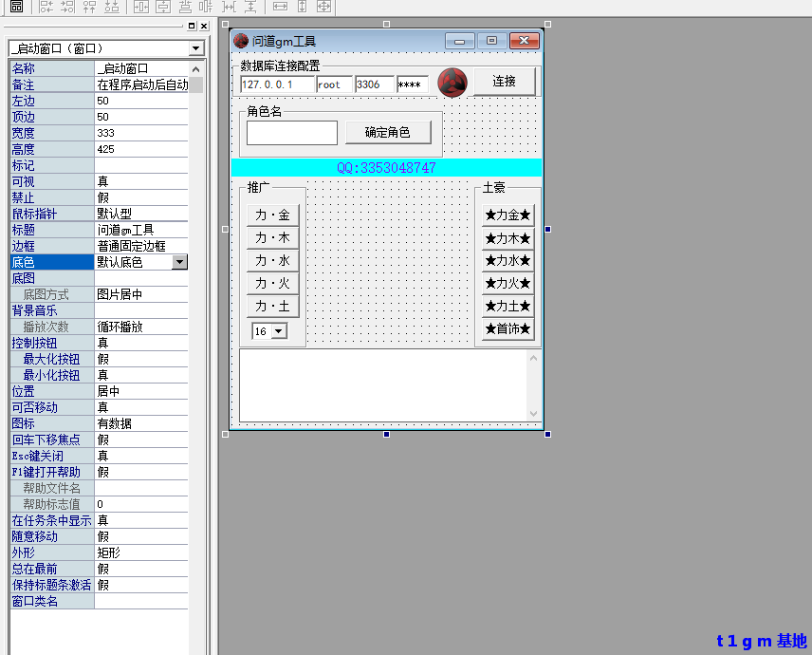Select the red circular logo picture on the form

pos(452,83)
